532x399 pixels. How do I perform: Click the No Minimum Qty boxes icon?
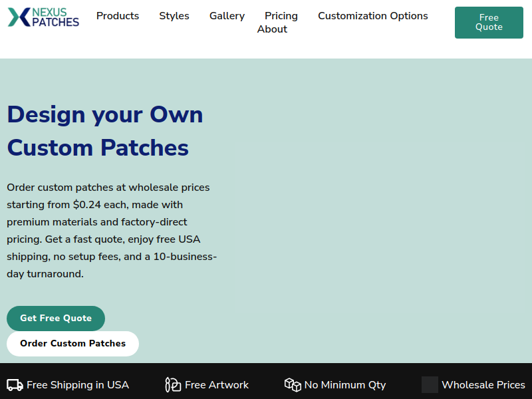pos(293,385)
